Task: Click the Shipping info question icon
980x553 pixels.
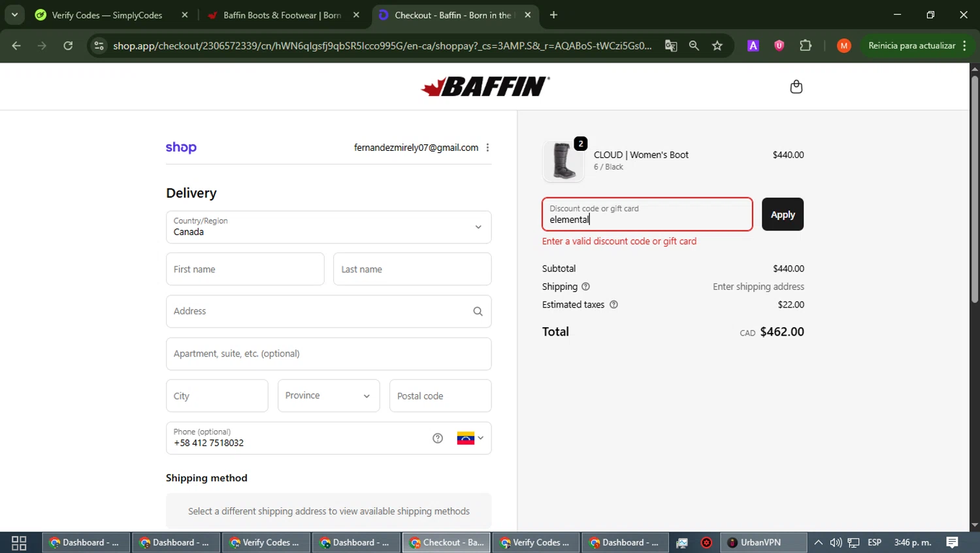Action: 585,287
